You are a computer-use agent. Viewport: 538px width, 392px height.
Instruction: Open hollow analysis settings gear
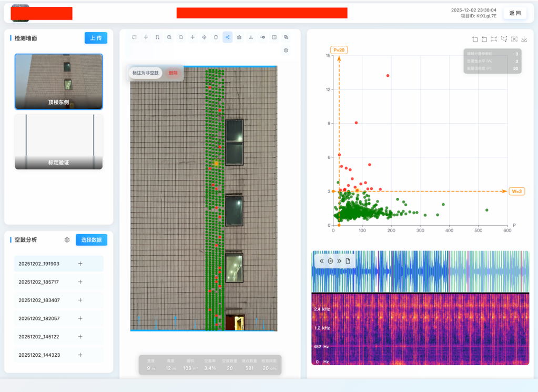(x=67, y=240)
